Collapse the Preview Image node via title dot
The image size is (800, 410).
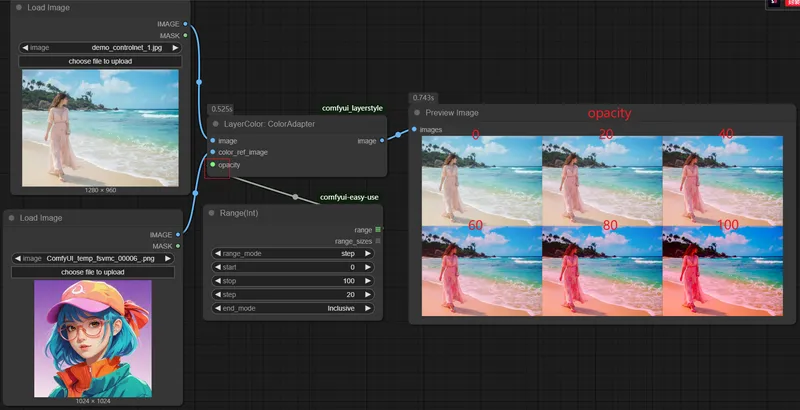[417, 113]
